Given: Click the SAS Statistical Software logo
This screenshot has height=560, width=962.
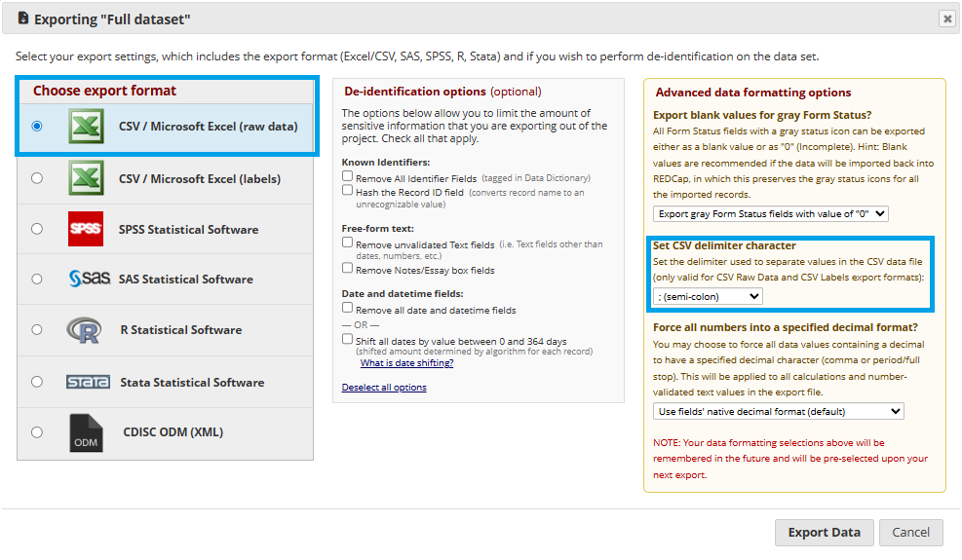Looking at the screenshot, I should [x=90, y=280].
